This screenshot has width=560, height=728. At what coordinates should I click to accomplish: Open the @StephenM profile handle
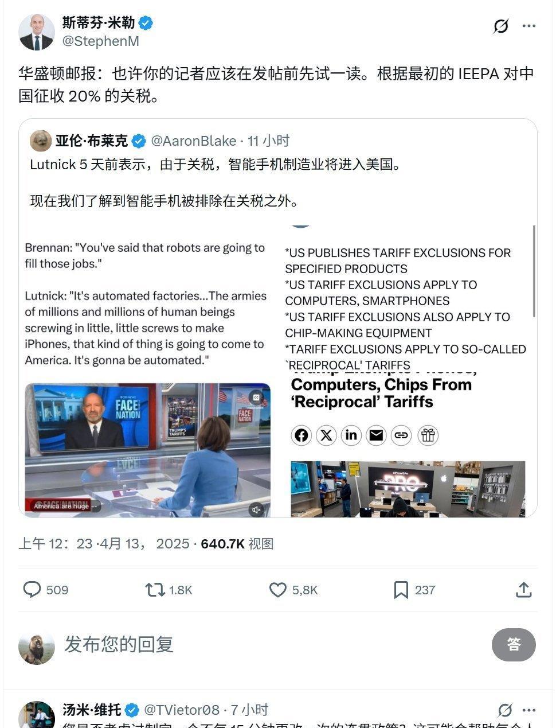(100, 41)
